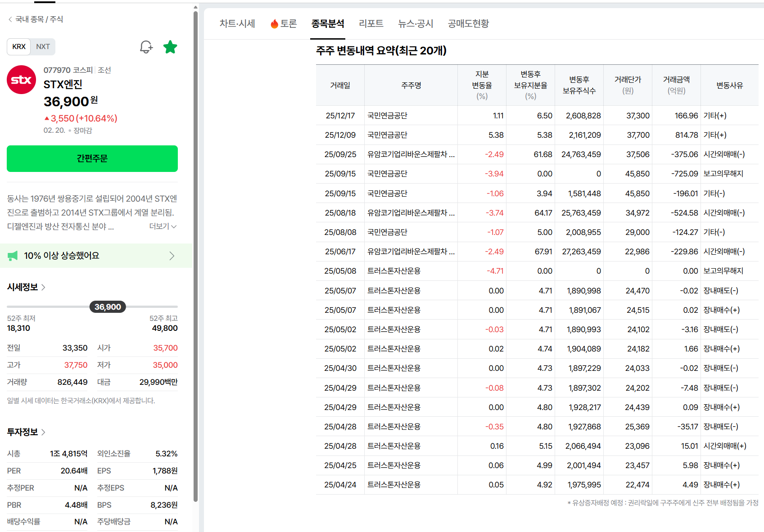764x532 pixels.
Task: Click the 거래단가 column header
Action: click(628, 86)
